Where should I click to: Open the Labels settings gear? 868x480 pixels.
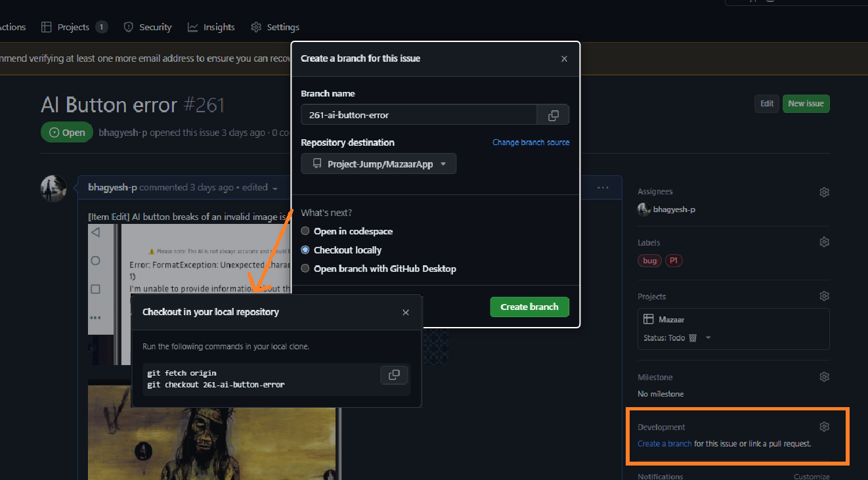(824, 242)
